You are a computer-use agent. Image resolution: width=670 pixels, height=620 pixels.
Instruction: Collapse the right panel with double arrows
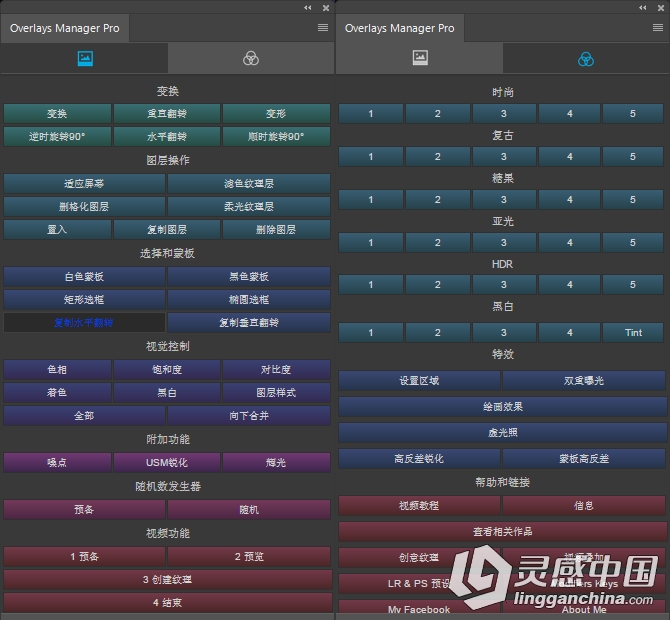point(643,8)
